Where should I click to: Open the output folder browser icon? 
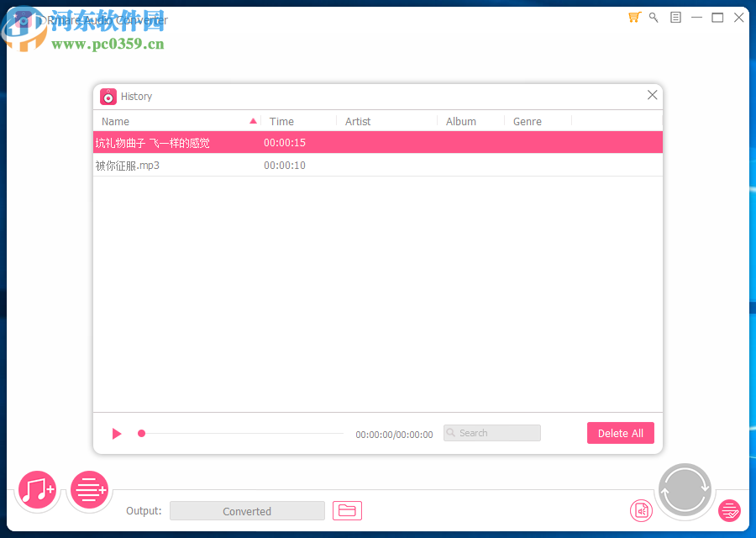pos(347,510)
